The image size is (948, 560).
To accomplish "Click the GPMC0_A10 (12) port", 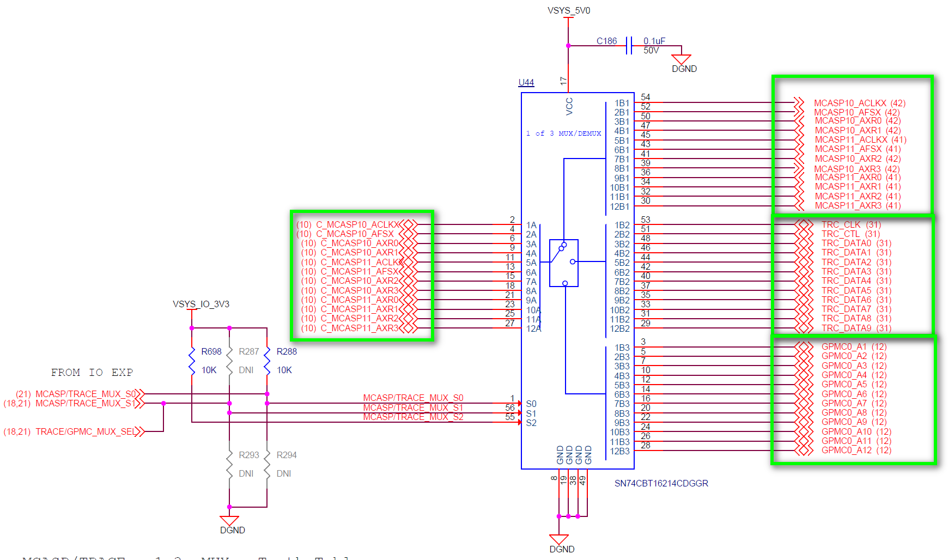I will point(843,431).
